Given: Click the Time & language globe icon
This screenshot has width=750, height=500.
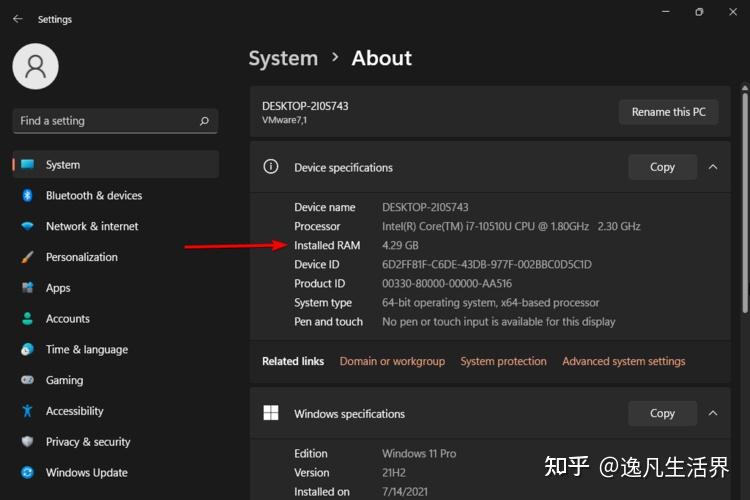Looking at the screenshot, I should pos(27,349).
